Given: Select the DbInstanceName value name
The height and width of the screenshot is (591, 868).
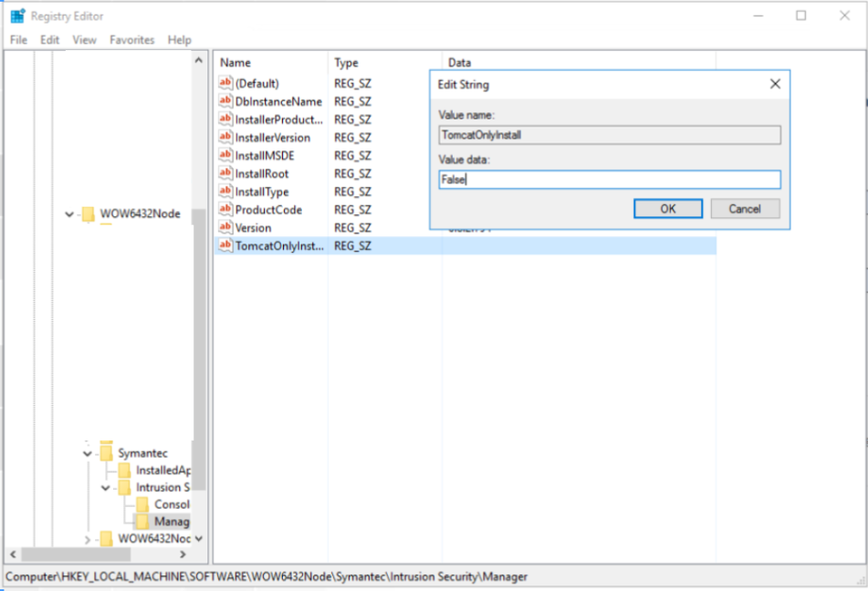Looking at the screenshot, I should [x=278, y=102].
